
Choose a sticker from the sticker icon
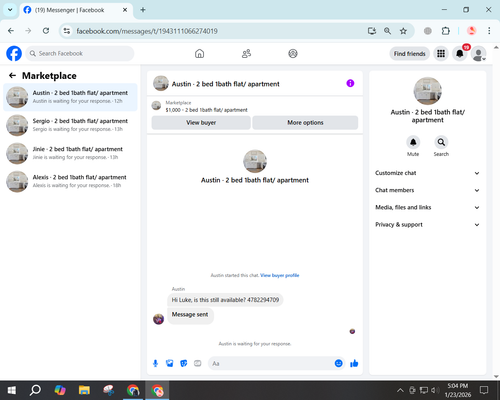coord(184,363)
